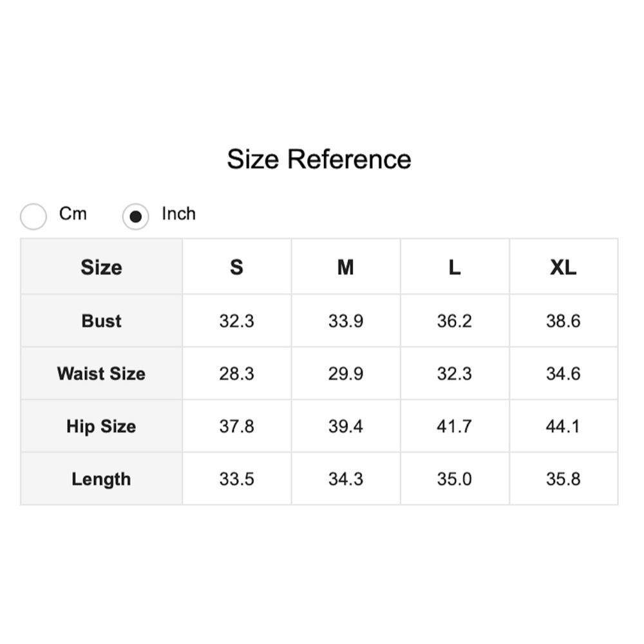This screenshot has height=644, width=644.
Task: Click the L size column header
Action: [x=455, y=267]
